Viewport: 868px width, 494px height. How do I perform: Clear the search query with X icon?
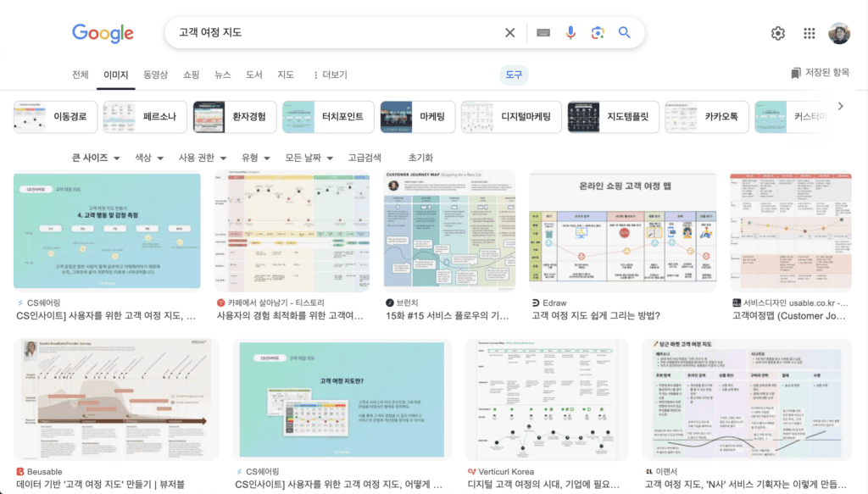point(509,33)
